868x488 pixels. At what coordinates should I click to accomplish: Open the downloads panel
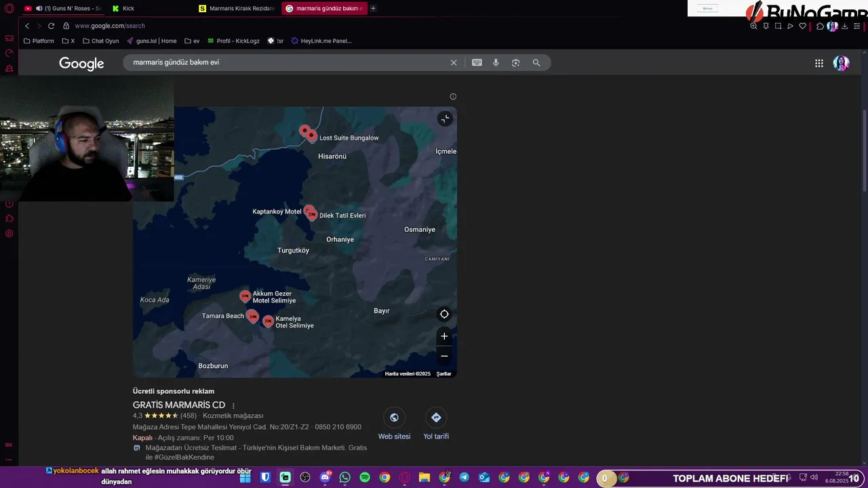pos(844,26)
